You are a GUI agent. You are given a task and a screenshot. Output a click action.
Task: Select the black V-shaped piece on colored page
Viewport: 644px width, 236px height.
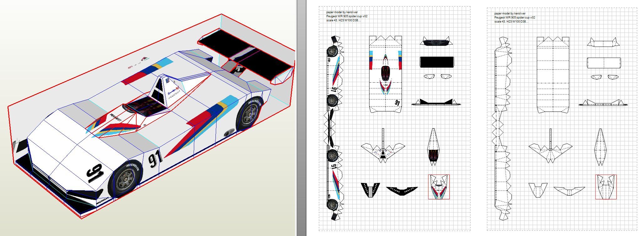[x=370, y=190]
